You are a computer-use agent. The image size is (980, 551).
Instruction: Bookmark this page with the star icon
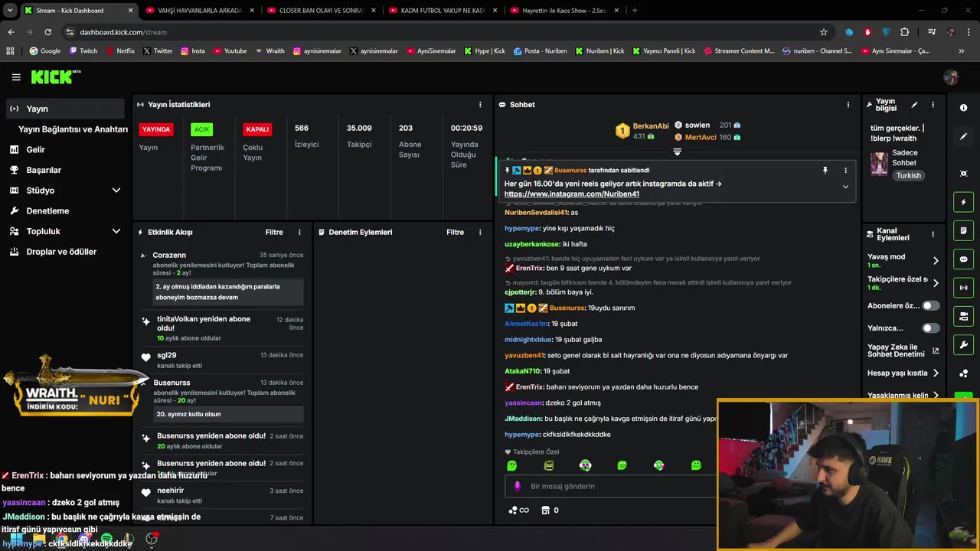(x=824, y=32)
